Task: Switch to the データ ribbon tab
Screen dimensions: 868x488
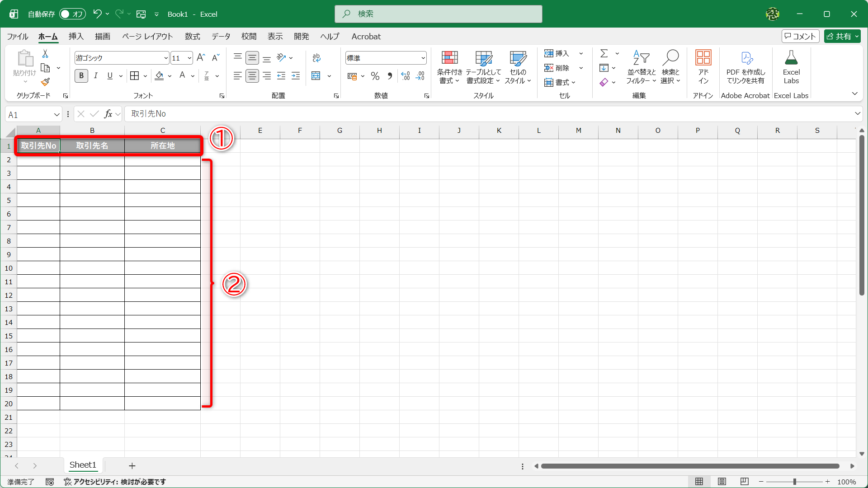Action: [221, 37]
